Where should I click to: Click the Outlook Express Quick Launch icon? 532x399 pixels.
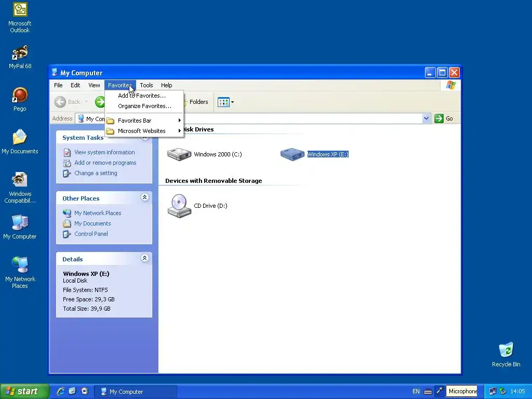pyautogui.click(x=72, y=392)
